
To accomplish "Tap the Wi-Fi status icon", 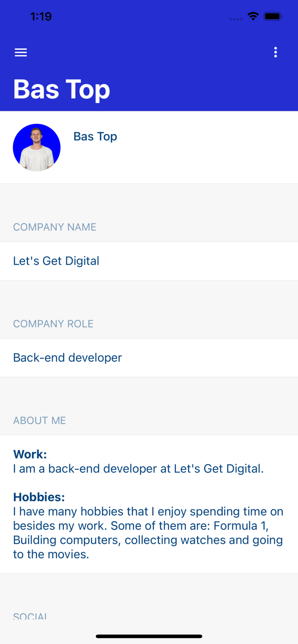I will tap(253, 17).
